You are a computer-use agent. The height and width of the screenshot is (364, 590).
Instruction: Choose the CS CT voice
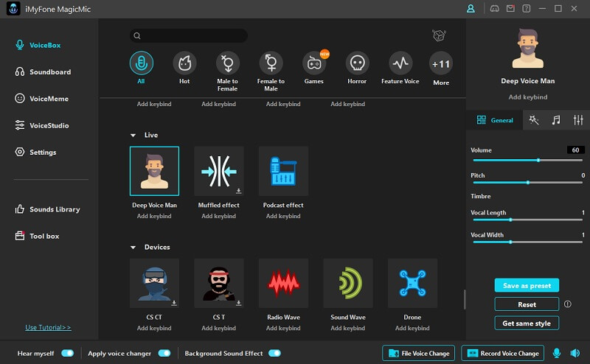click(x=154, y=283)
